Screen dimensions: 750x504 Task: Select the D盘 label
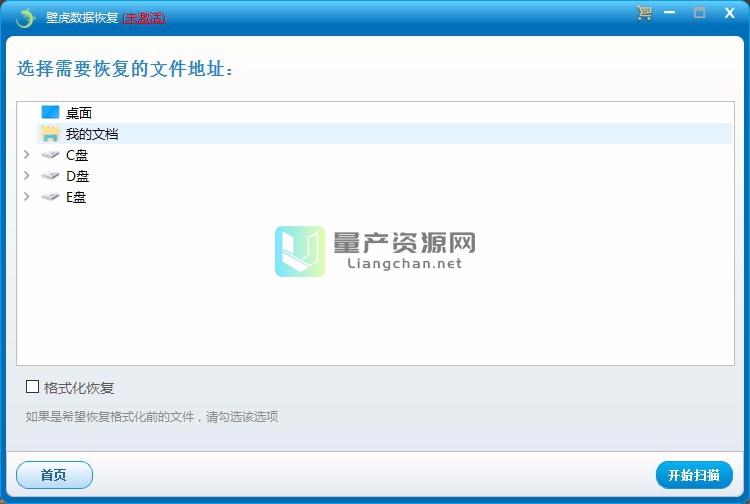coord(77,176)
